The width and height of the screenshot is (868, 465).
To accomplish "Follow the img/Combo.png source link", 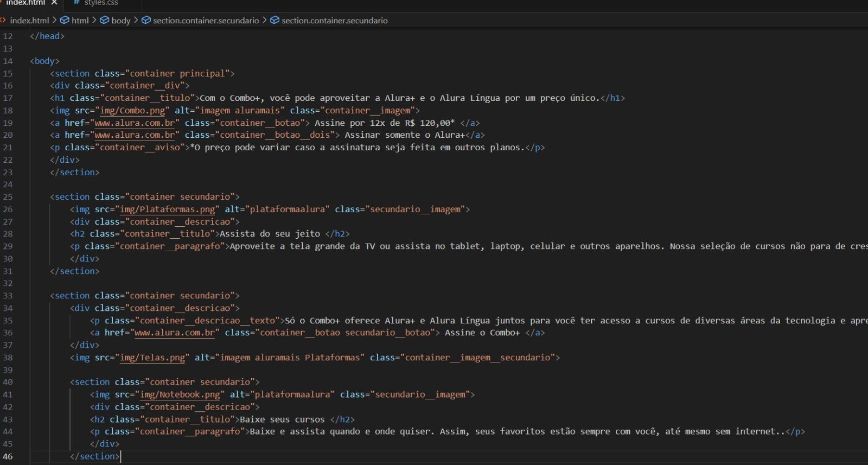I will tap(133, 111).
